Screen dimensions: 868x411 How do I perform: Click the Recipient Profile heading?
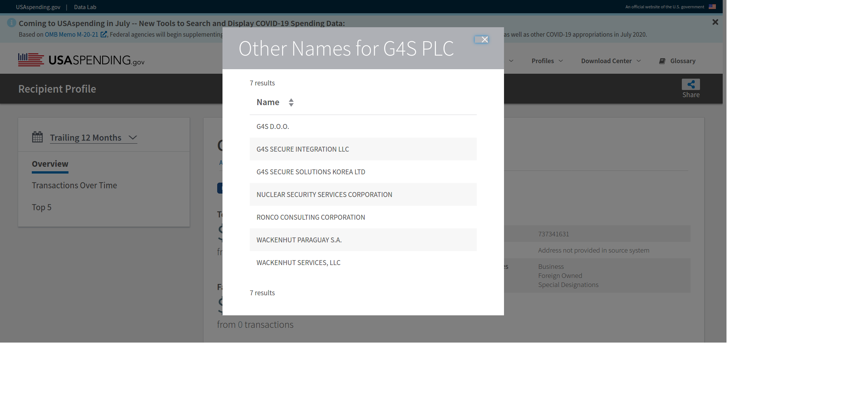click(57, 89)
